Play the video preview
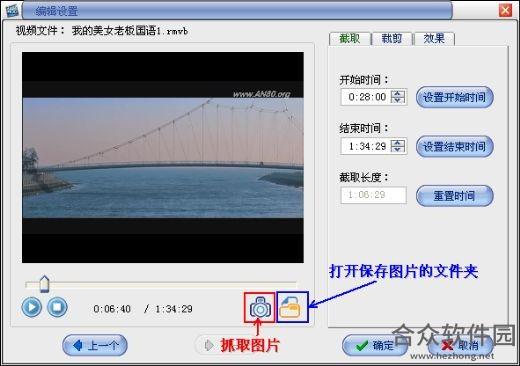520x366 pixels. point(32,307)
